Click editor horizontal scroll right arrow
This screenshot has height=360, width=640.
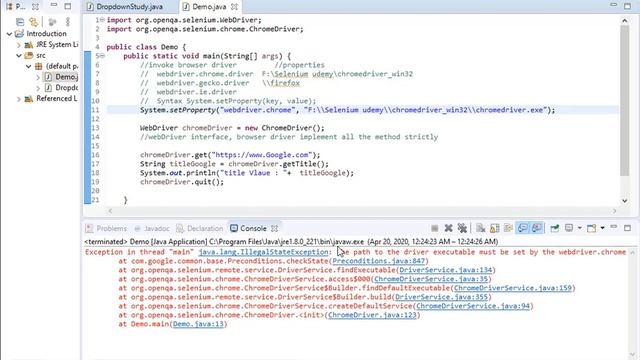[x=614, y=211]
